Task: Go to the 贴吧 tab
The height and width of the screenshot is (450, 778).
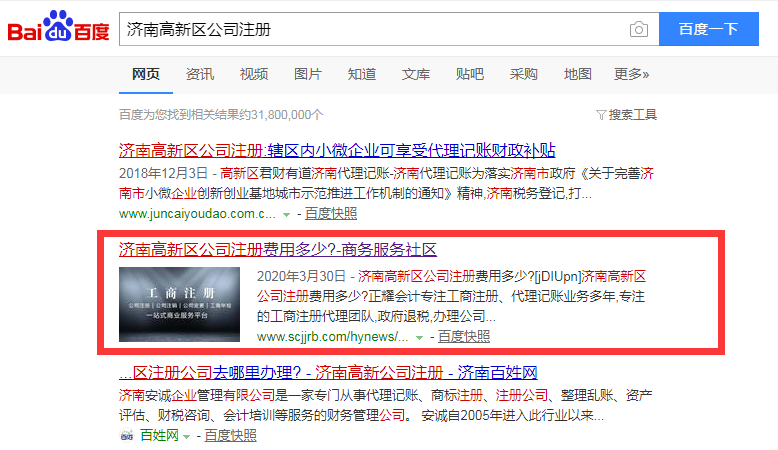Action: (x=469, y=74)
